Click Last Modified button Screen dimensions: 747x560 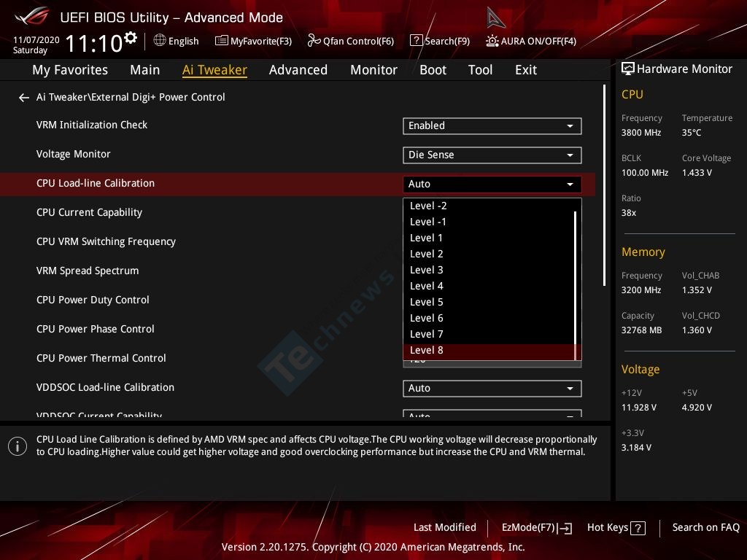point(444,528)
